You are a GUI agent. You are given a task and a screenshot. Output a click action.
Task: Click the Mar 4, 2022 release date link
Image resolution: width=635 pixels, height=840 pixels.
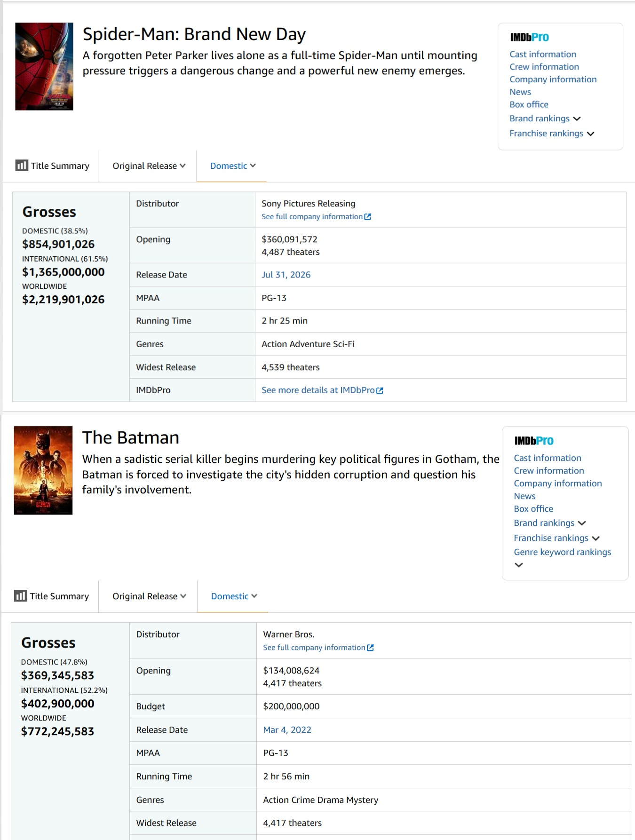287,730
